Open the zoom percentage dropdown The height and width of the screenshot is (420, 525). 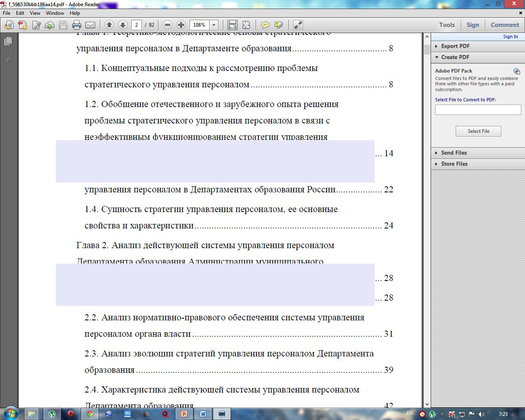click(x=214, y=25)
